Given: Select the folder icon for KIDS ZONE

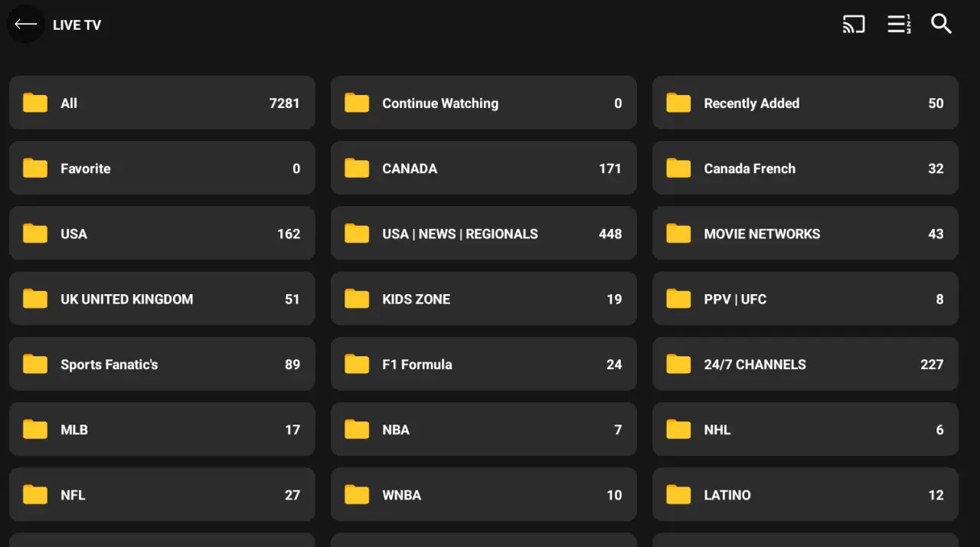Looking at the screenshot, I should click(x=357, y=299).
